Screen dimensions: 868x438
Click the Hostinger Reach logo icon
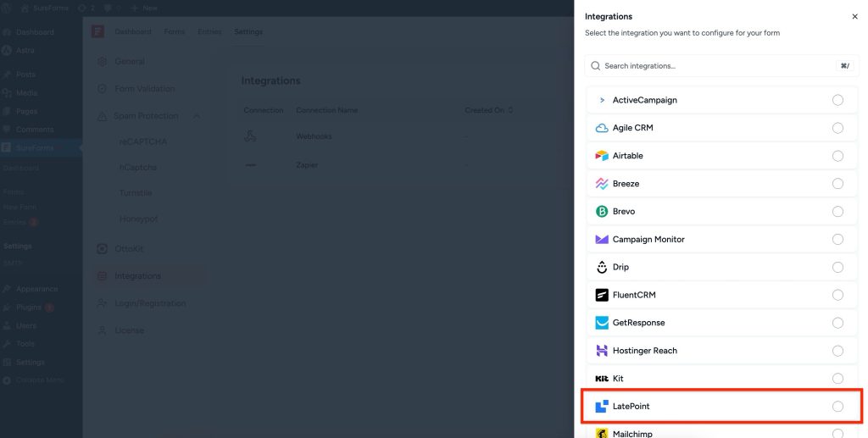pyautogui.click(x=602, y=351)
